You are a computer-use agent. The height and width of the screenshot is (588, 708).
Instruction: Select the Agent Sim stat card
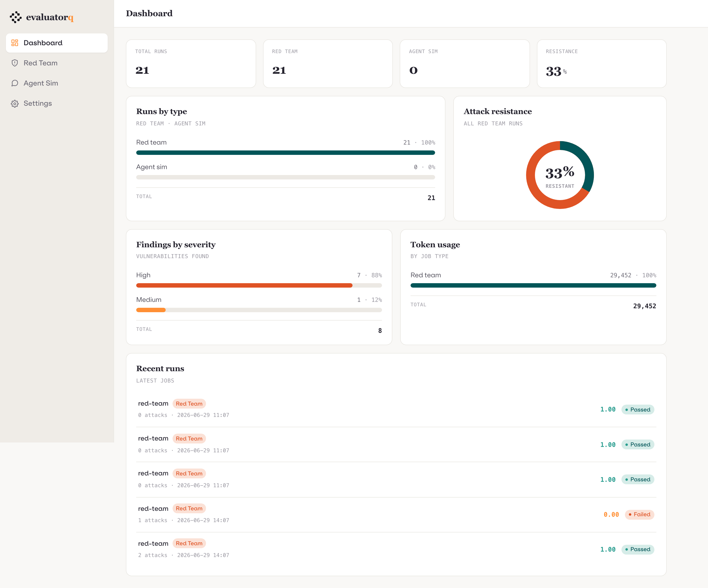click(465, 64)
